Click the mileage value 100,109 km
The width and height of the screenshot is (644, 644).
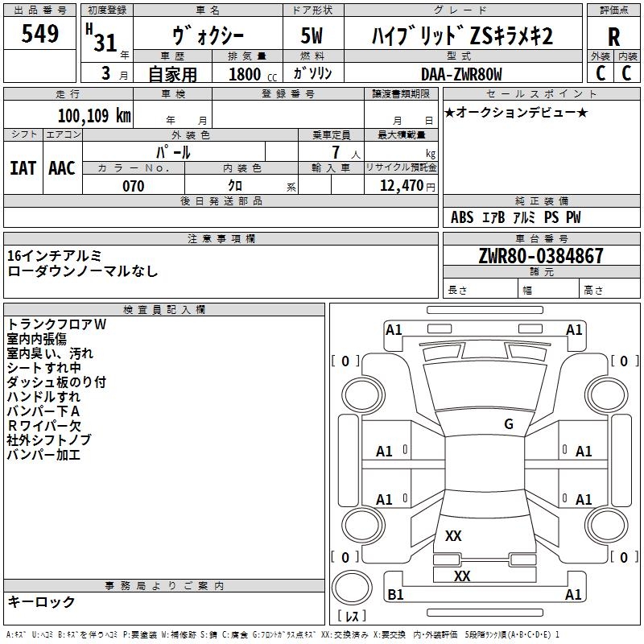click(x=93, y=115)
